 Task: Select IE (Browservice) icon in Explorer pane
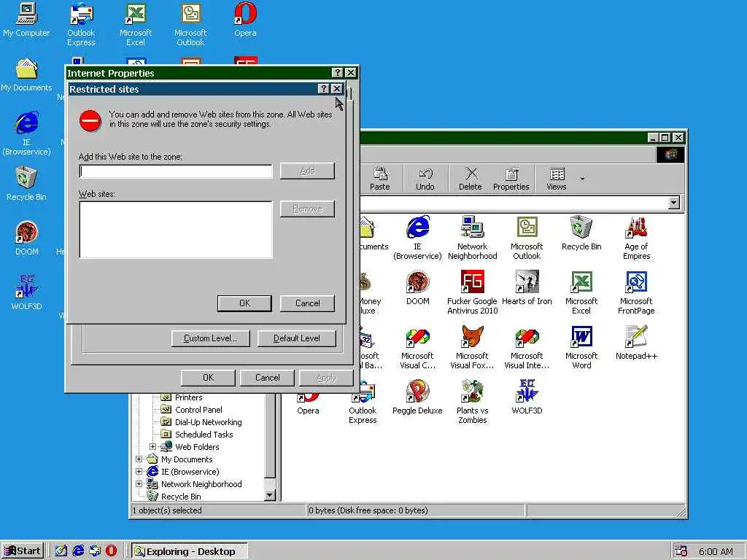coord(417,238)
